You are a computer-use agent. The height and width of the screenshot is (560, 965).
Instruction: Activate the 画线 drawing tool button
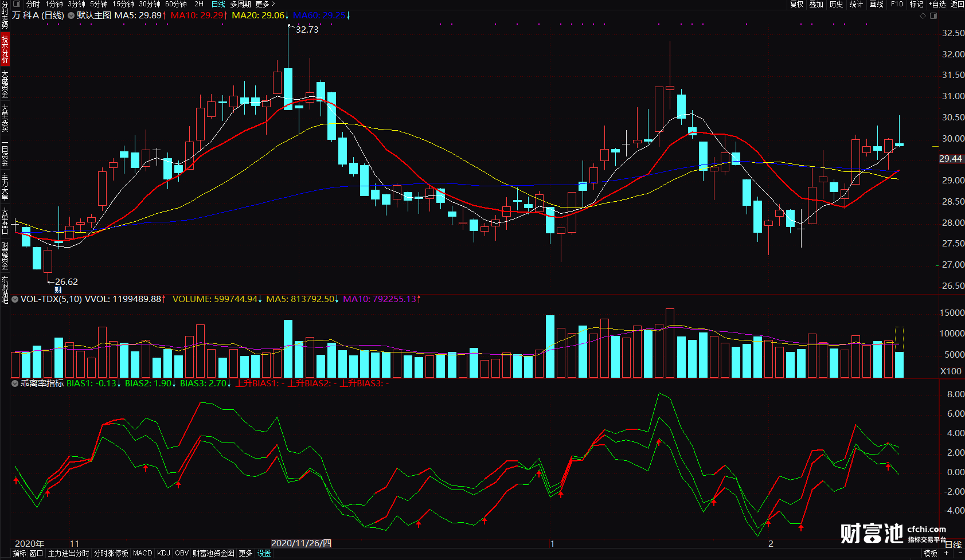[876, 4]
